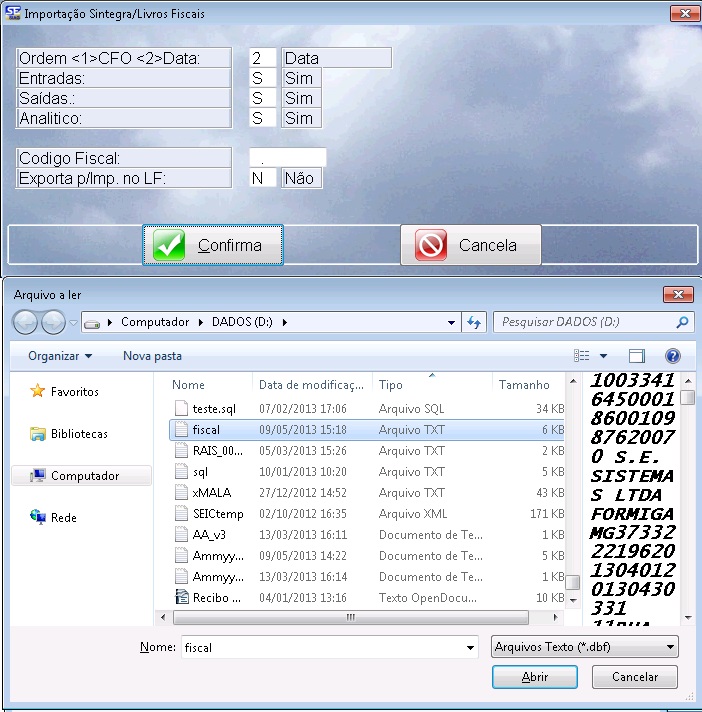Click the Saídas field with value S
This screenshot has width=702, height=712.
262,98
